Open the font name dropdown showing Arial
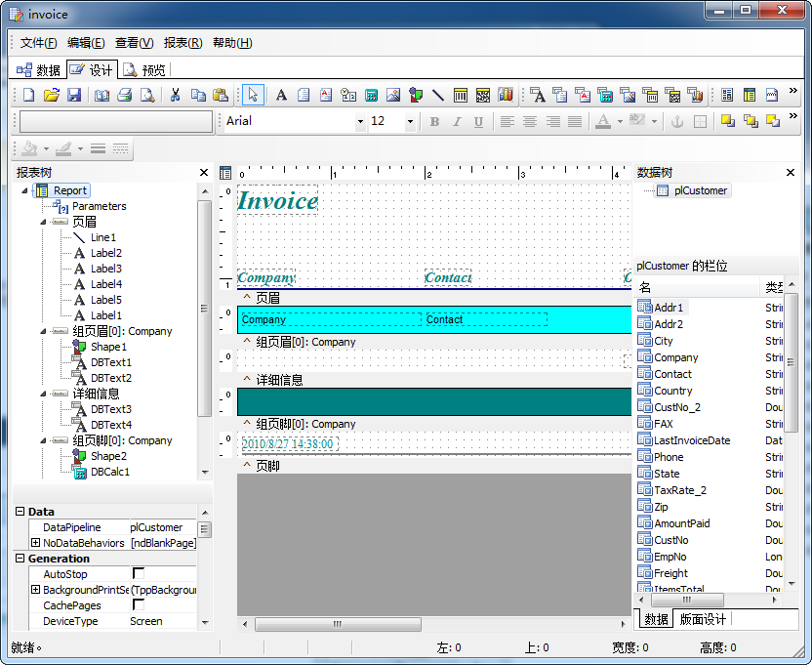Screen dimensions: 812x665 [360, 122]
